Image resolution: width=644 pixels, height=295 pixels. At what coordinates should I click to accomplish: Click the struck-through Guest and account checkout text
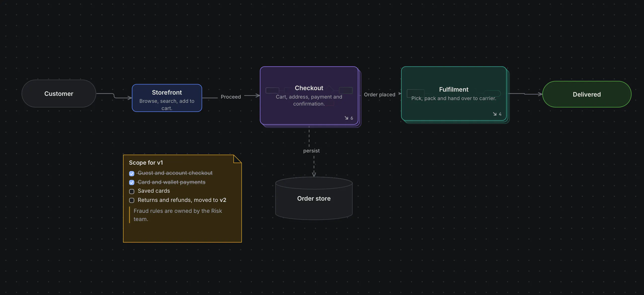[175, 173]
